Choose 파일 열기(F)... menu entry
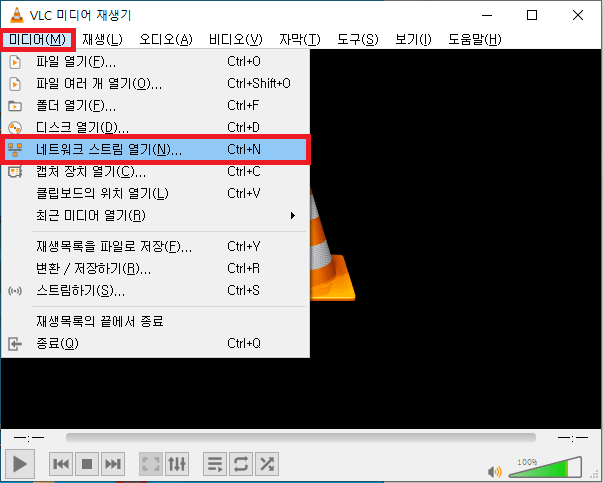 (x=155, y=62)
